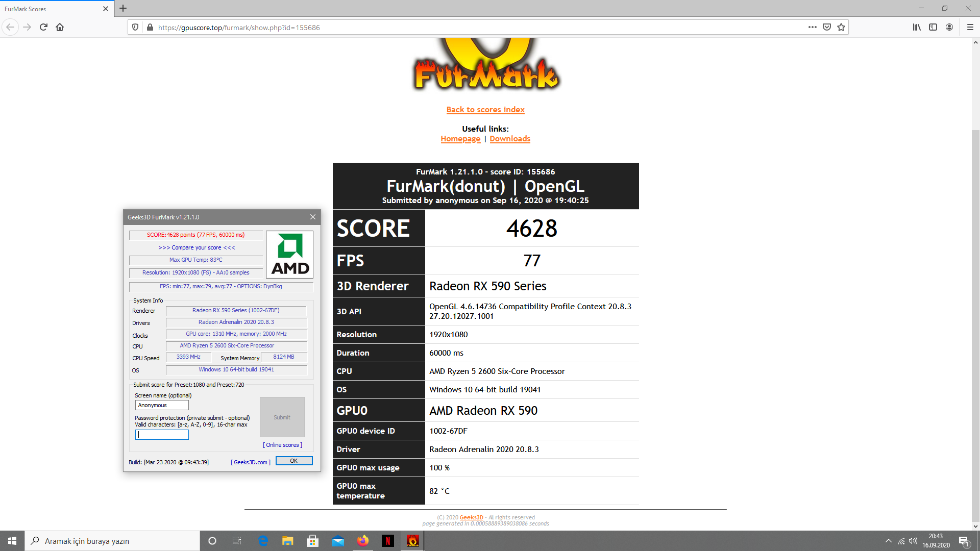Viewport: 980px width, 551px height.
Task: Select the OS value Windows 10 64-bit build 19041
Action: [485, 390]
